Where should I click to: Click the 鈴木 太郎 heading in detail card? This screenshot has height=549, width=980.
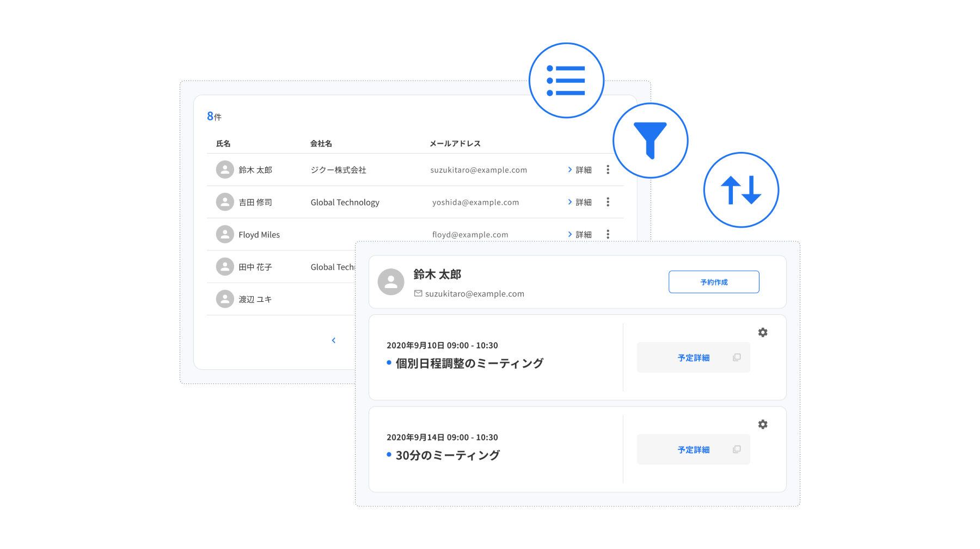tap(437, 274)
